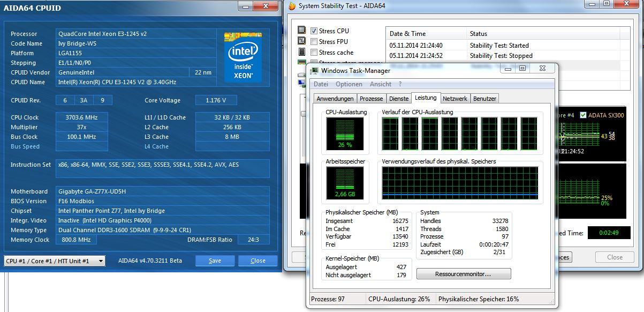644x312 pixels.
Task: Switch to the Anwendungen tab
Action: pyautogui.click(x=335, y=99)
